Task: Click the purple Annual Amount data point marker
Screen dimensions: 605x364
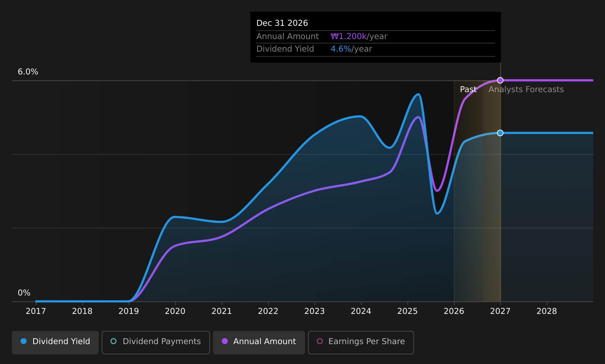Action: tap(500, 80)
